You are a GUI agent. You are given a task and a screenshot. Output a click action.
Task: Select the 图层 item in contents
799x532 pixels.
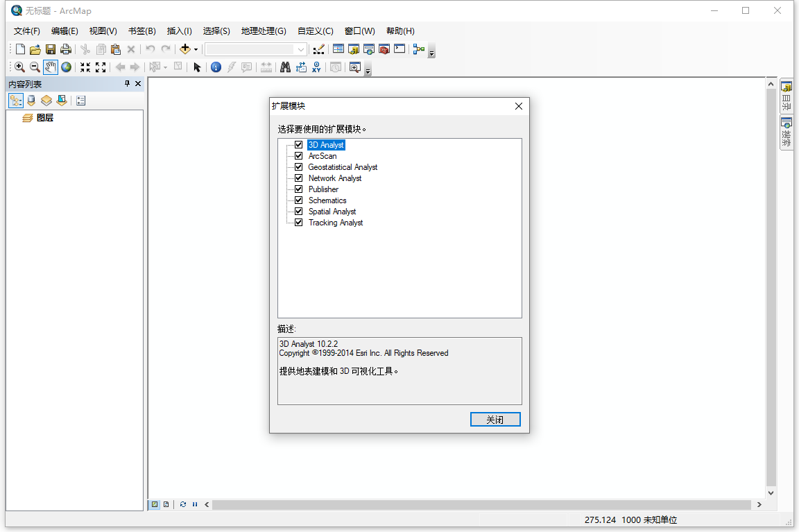click(x=45, y=118)
